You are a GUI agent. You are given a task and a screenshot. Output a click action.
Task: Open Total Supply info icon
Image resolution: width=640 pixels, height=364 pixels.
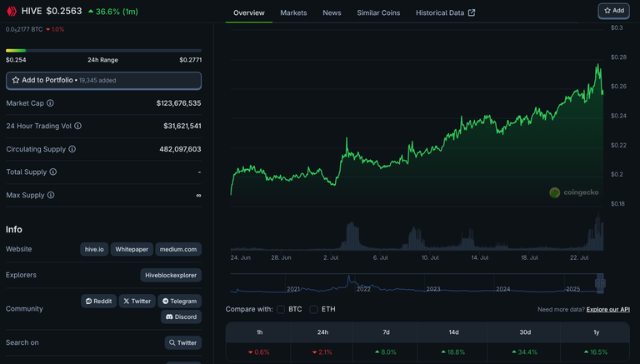coord(53,172)
